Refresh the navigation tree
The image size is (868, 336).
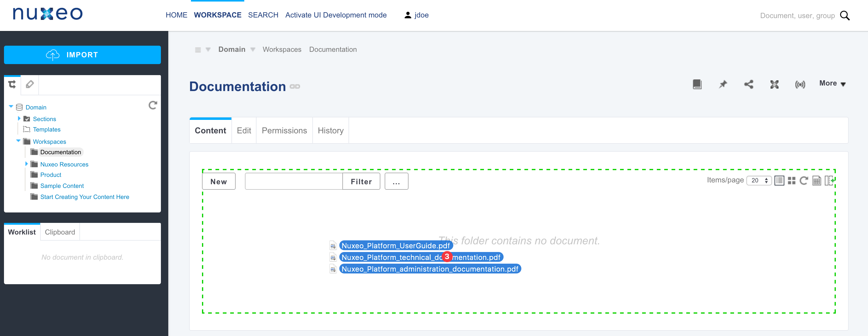[x=153, y=105]
